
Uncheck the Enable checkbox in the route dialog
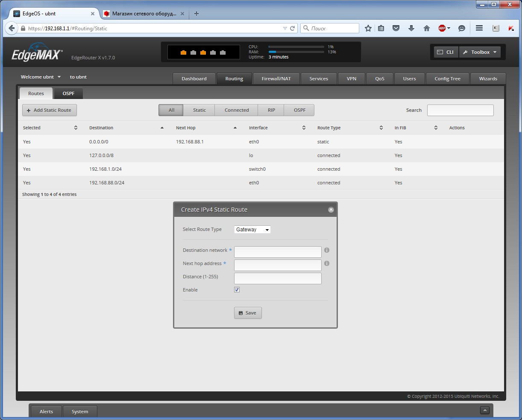click(237, 289)
